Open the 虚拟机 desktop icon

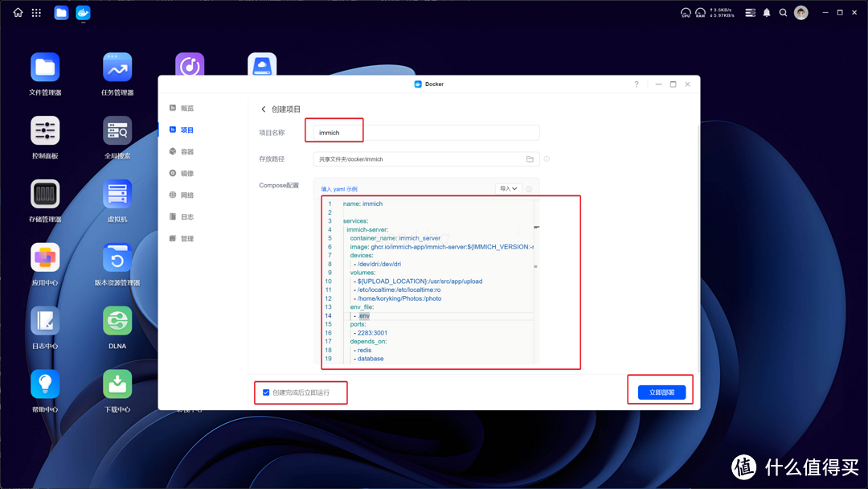(x=117, y=195)
